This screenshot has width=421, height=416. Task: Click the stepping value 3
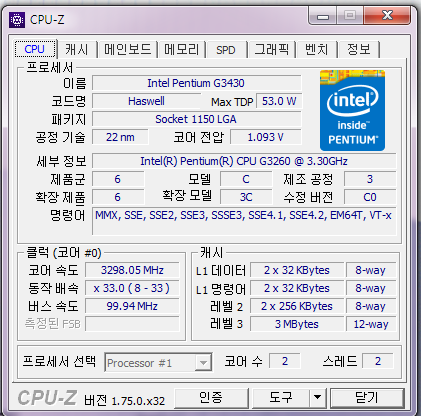point(370,179)
